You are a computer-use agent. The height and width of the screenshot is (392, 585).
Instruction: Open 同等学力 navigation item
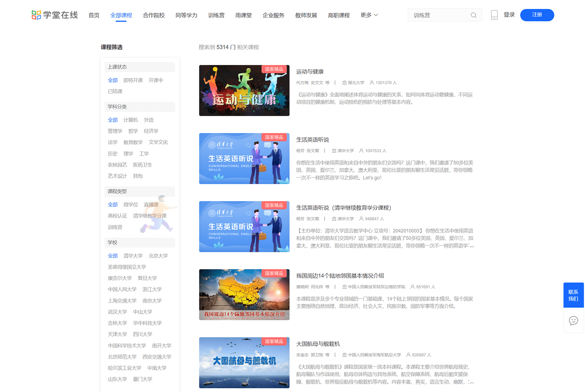click(186, 15)
